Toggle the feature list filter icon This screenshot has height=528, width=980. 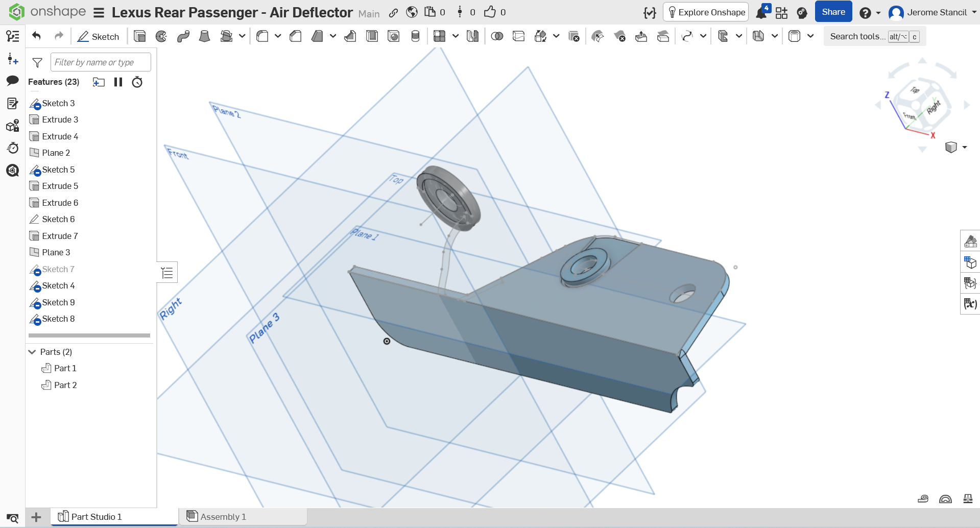37,62
